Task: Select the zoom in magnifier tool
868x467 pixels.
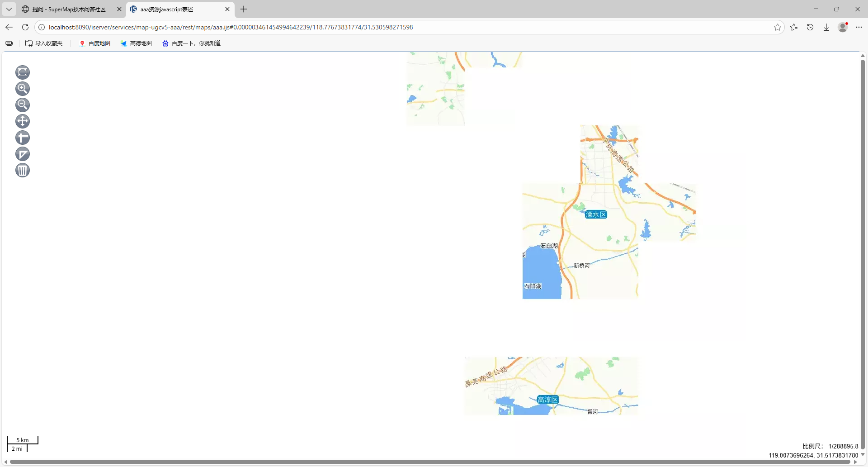Action: 23,89
